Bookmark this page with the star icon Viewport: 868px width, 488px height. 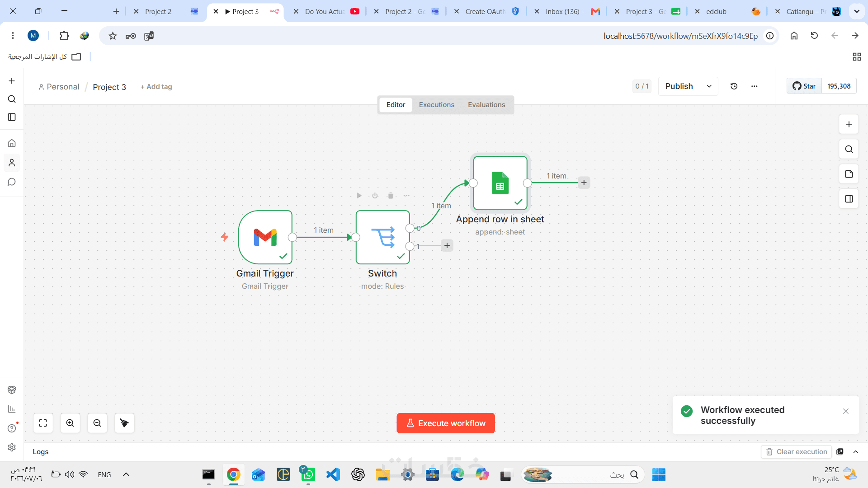click(113, 36)
